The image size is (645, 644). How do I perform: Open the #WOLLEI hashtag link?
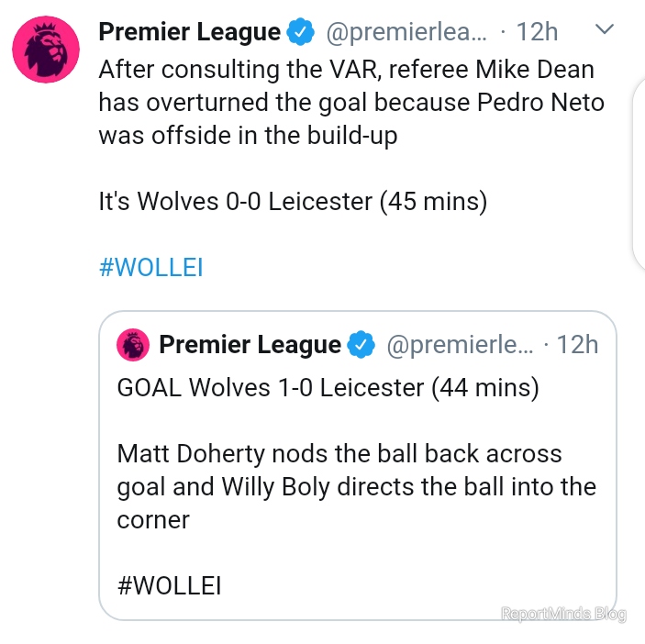[x=151, y=267]
